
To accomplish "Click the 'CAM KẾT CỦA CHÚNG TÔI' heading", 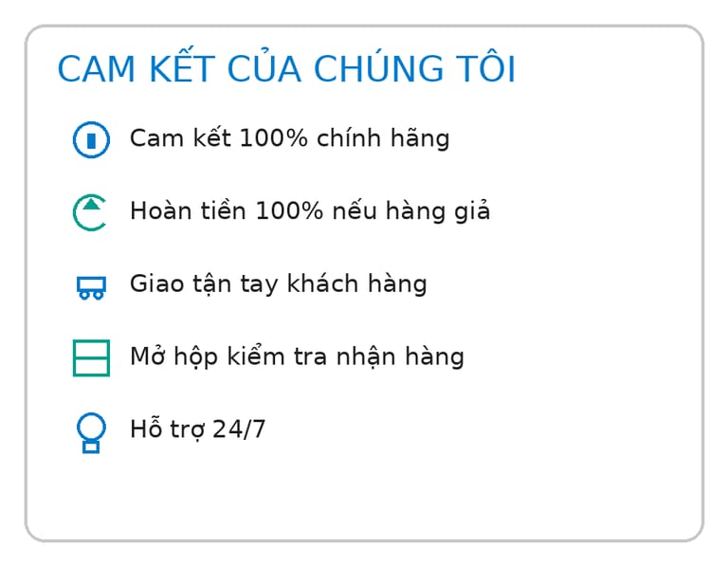I will [x=286, y=70].
